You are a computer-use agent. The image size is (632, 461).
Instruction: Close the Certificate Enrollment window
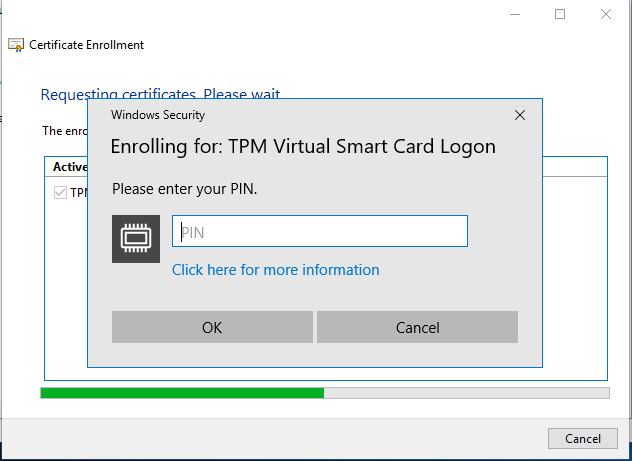pos(606,15)
